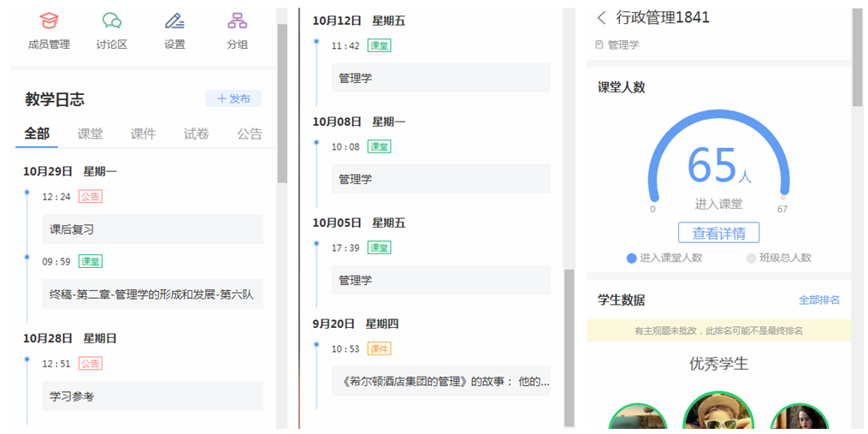Open the 管理学 entry under 10月08日
This screenshot has width=868, height=434.
tap(440, 179)
